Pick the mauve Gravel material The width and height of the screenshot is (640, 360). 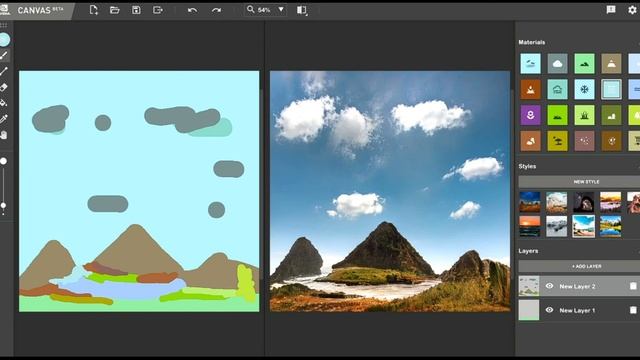click(x=584, y=141)
